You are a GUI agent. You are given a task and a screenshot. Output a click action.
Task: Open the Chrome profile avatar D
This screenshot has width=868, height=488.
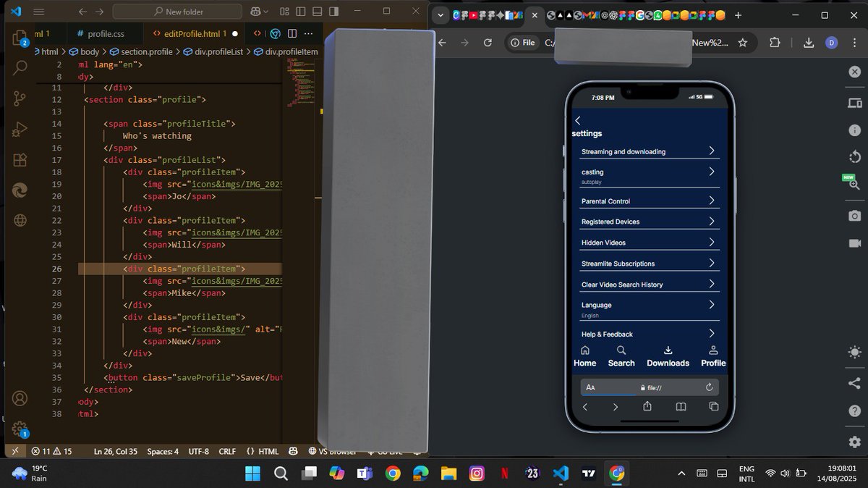tap(831, 43)
